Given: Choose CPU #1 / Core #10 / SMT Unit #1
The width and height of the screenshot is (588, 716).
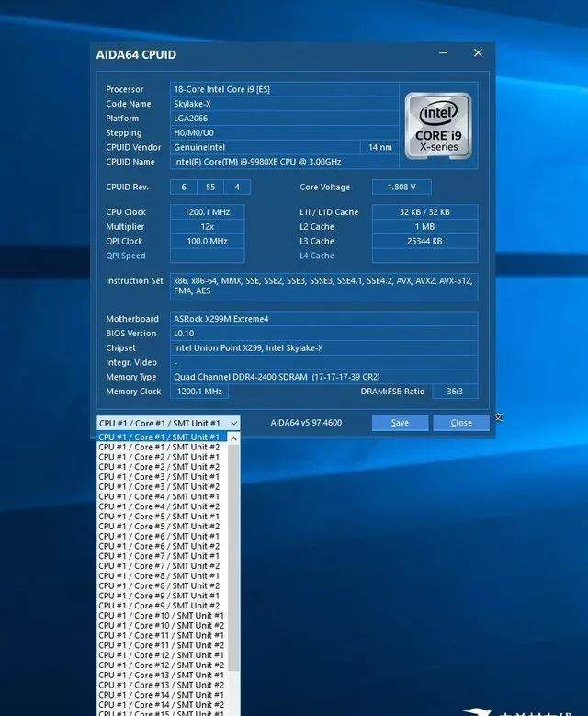Looking at the screenshot, I should (159, 616).
